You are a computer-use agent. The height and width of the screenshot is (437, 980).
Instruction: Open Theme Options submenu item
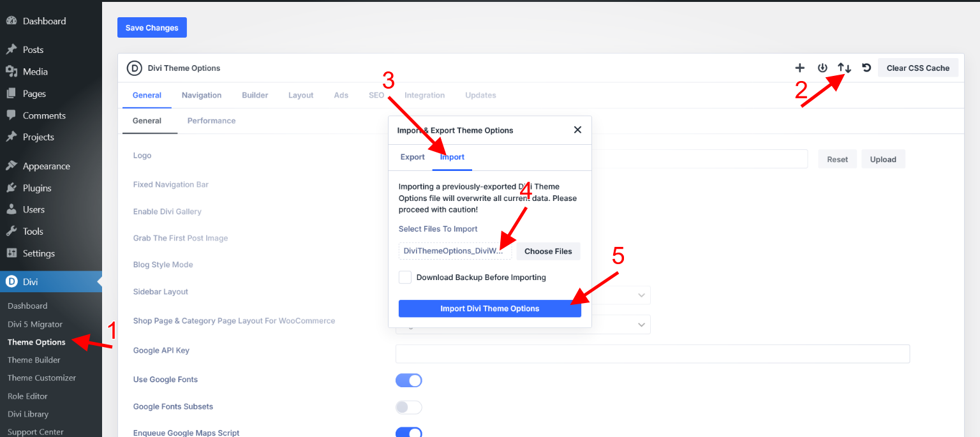tap(36, 342)
